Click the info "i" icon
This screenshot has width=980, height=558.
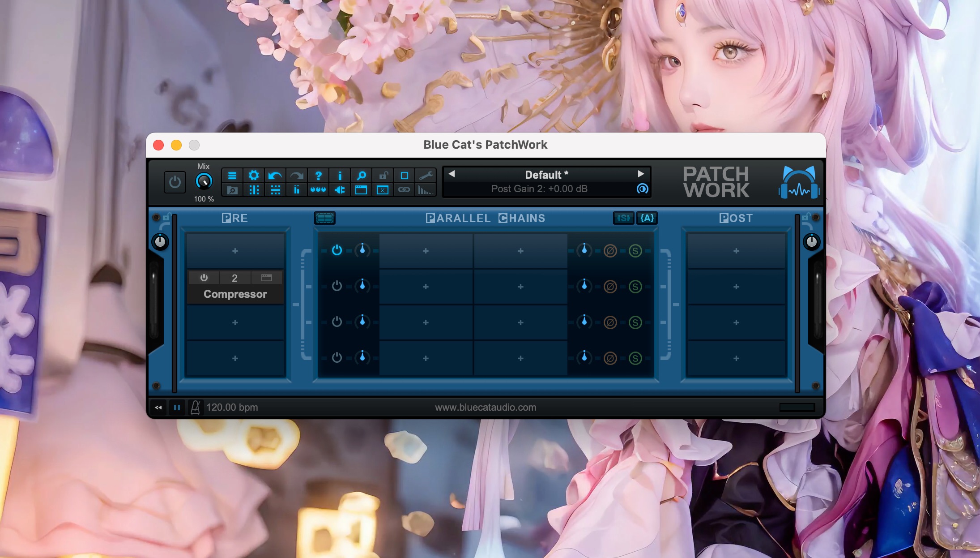[x=340, y=175]
